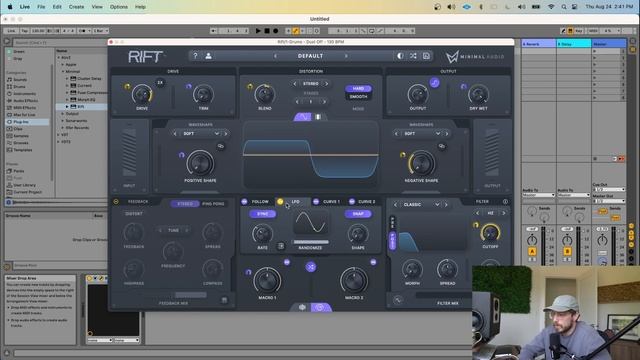Toggle Feedback section power icon
The height and width of the screenshot is (360, 640).
click(116, 202)
